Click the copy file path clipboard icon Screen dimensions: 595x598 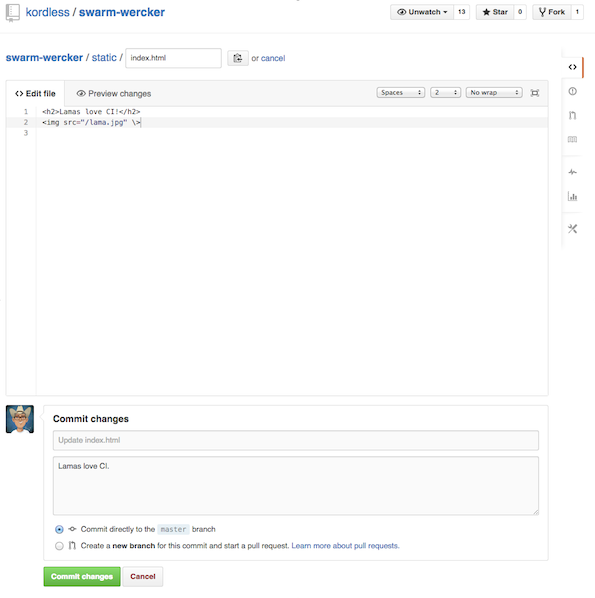point(238,58)
